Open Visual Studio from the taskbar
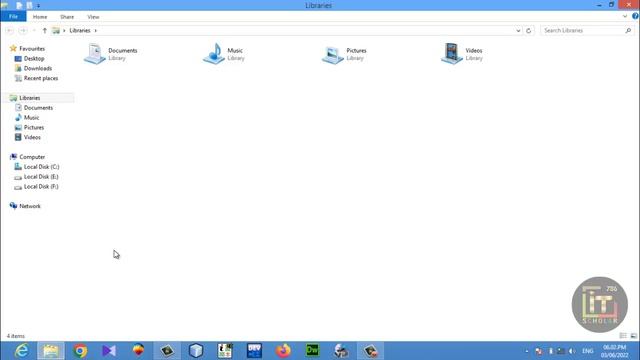640x360 pixels. 109,351
